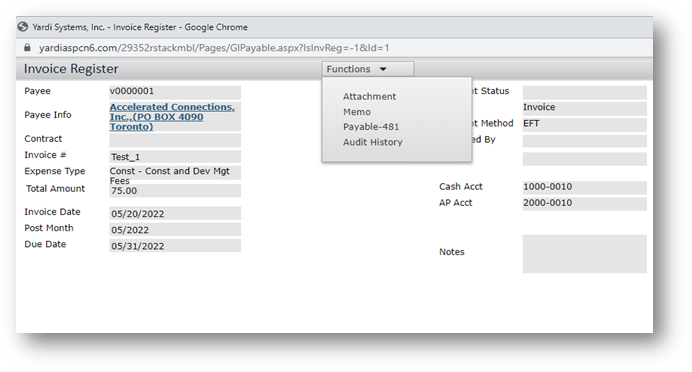The width and height of the screenshot is (692, 372).
Task: Click the AP Acct field 2000-0010
Action: tap(584, 203)
